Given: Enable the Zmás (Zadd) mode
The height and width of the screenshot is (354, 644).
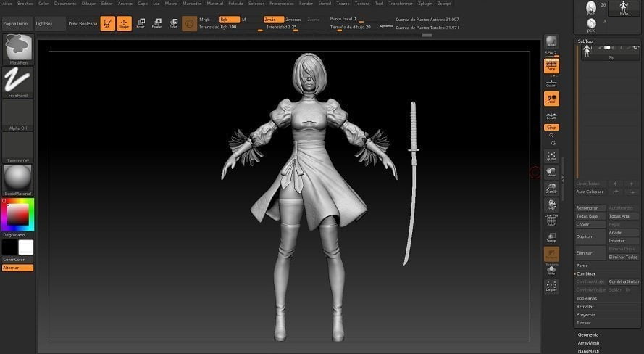Looking at the screenshot, I should pos(274,20).
